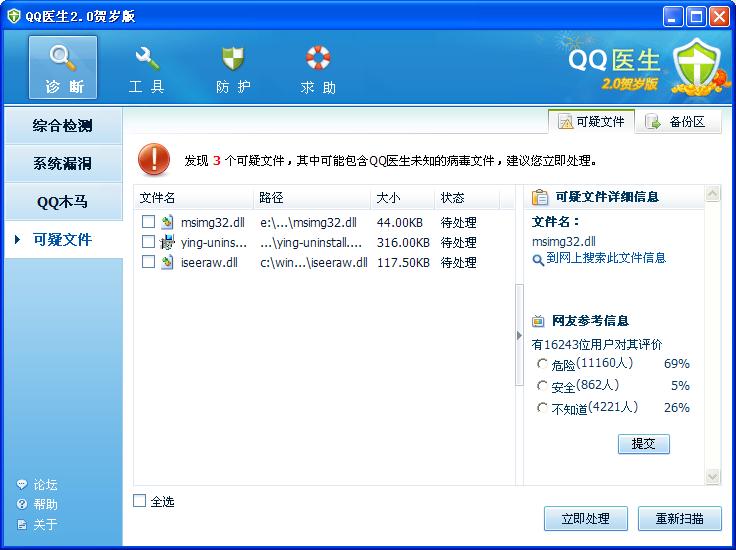Check the ying-unins... file checkbox

(148, 242)
